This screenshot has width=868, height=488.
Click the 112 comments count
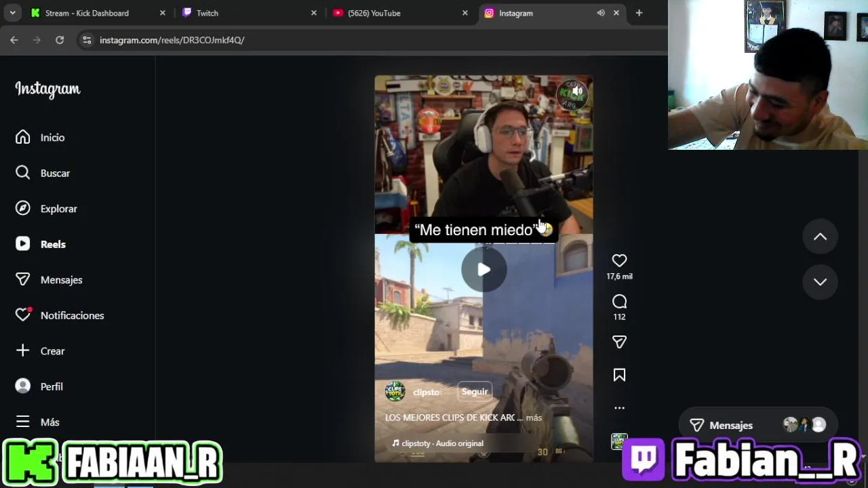point(619,317)
